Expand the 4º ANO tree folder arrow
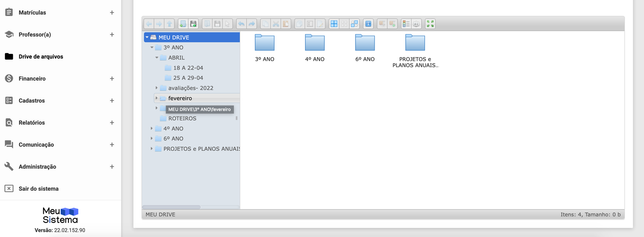This screenshot has width=644, height=237. click(x=152, y=128)
